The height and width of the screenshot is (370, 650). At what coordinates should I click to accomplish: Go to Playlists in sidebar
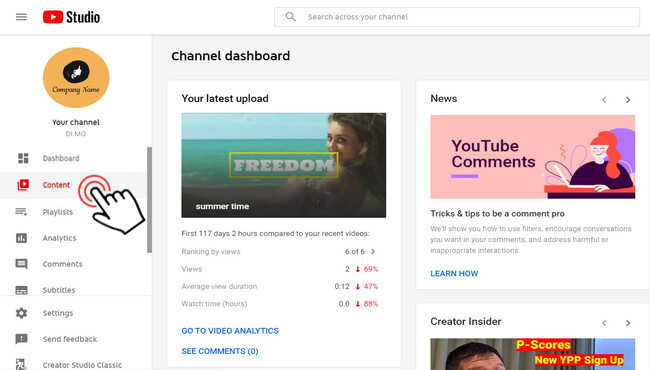pyautogui.click(x=58, y=212)
